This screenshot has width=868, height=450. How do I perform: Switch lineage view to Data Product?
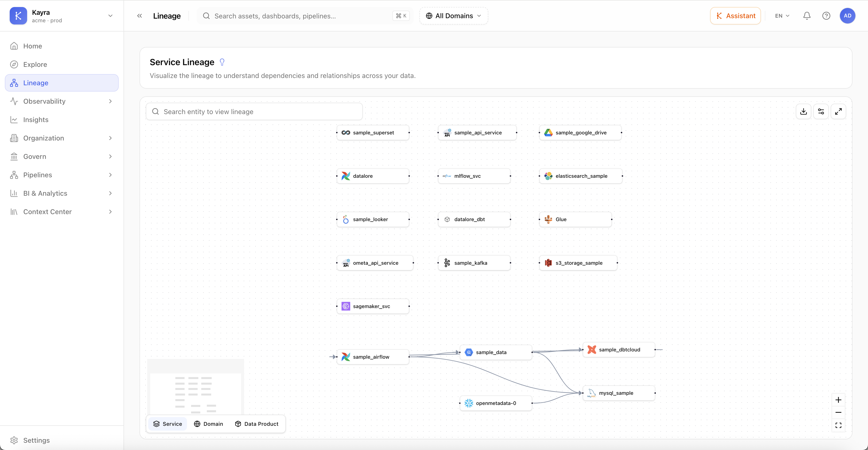pyautogui.click(x=257, y=424)
